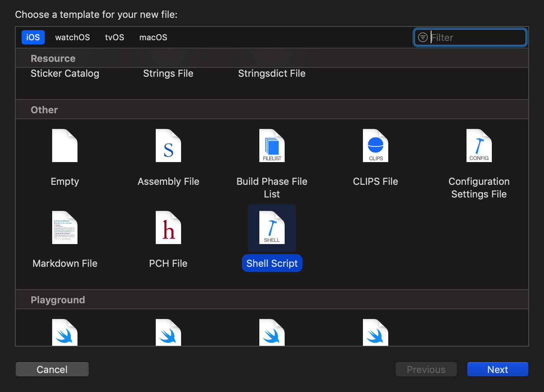This screenshot has width=544, height=392.
Task: Focus the Filter text field
Action: [x=470, y=37]
